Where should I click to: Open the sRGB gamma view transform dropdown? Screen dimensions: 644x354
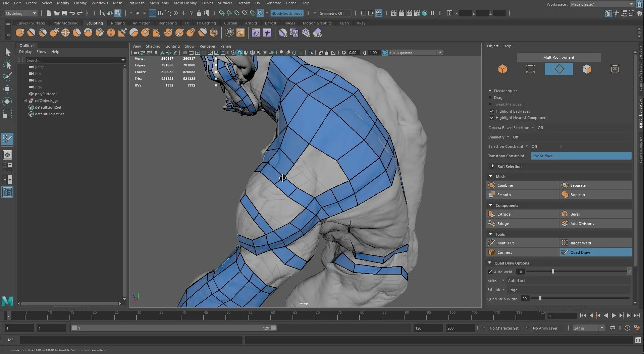click(x=416, y=53)
